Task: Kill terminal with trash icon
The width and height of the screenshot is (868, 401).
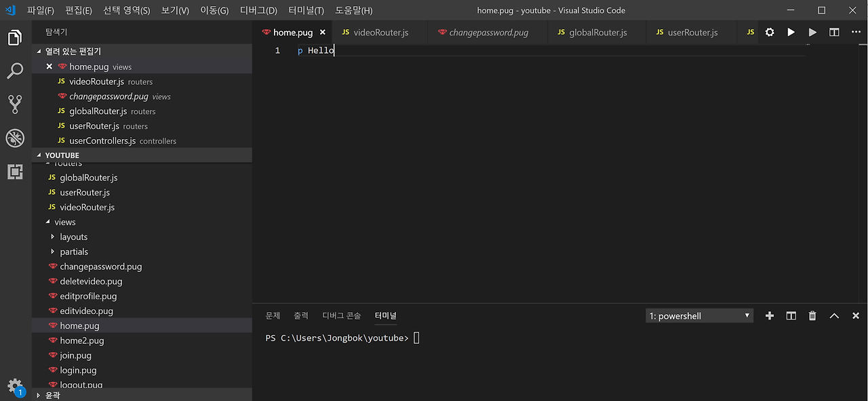Action: coord(812,316)
